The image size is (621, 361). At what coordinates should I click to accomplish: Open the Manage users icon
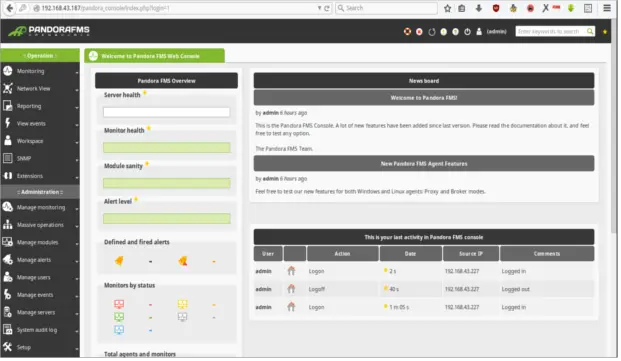pyautogui.click(x=8, y=277)
